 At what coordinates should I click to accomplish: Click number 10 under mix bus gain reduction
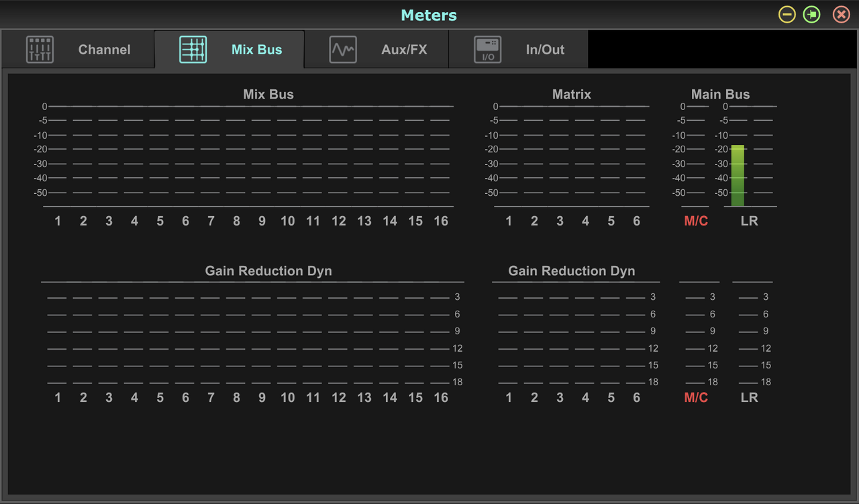(287, 397)
